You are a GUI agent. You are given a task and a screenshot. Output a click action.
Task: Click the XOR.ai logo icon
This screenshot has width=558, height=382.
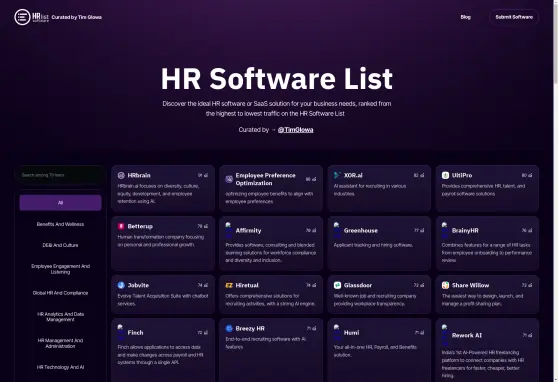337,175
